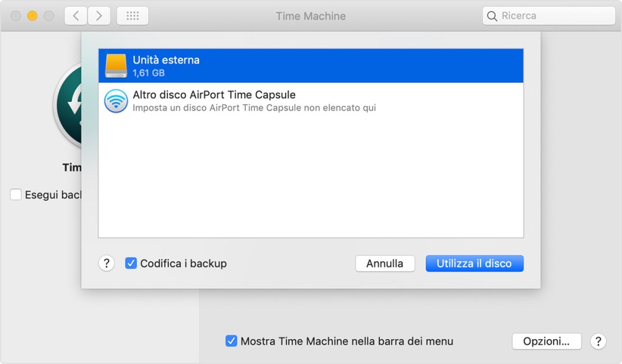Open the Show All preferences grid icon
The height and width of the screenshot is (364, 622).
132,16
